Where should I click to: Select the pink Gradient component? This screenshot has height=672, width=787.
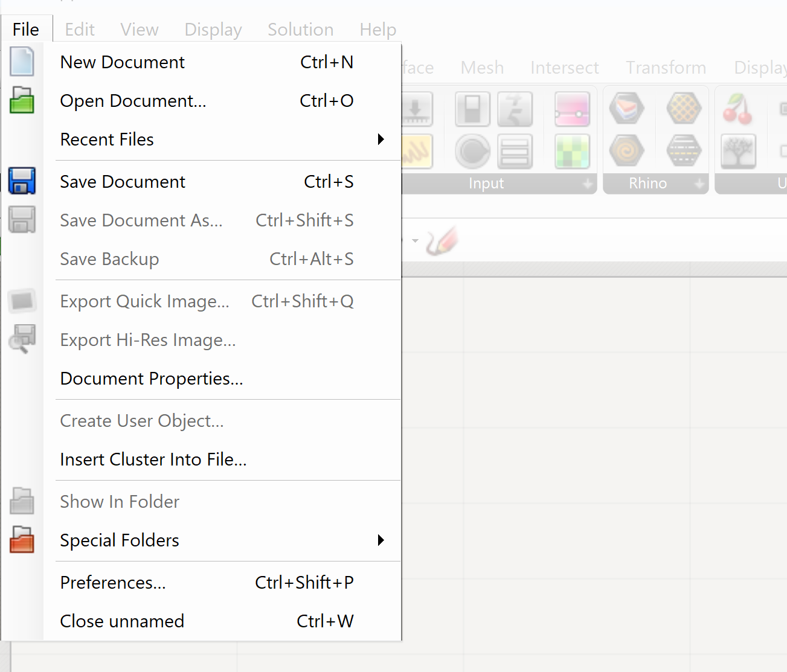point(571,109)
